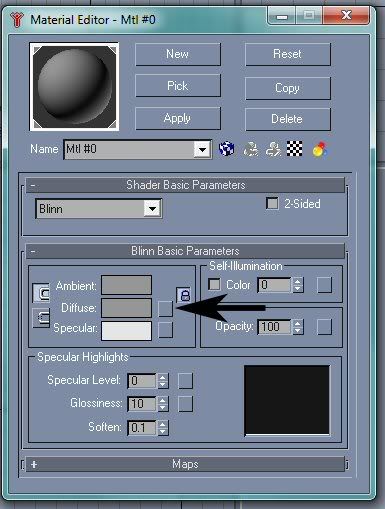Viewport: 385px width, 509px height.
Task: Open the Specular color swatch
Action: click(126, 331)
